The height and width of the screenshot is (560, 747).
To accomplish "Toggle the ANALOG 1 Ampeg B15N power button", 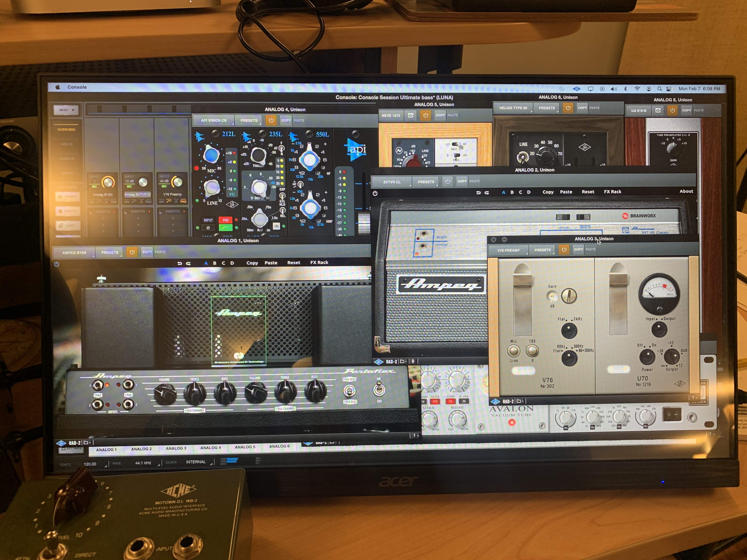I will click(132, 252).
